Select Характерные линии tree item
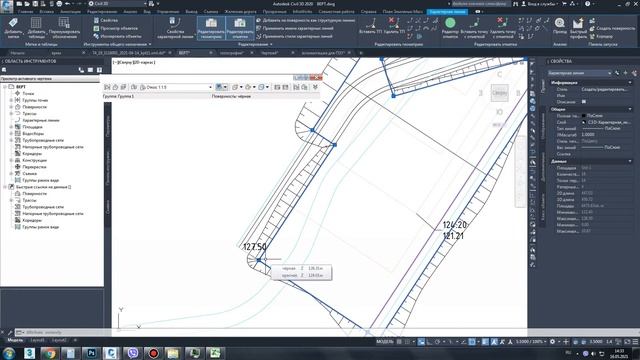 40,120
